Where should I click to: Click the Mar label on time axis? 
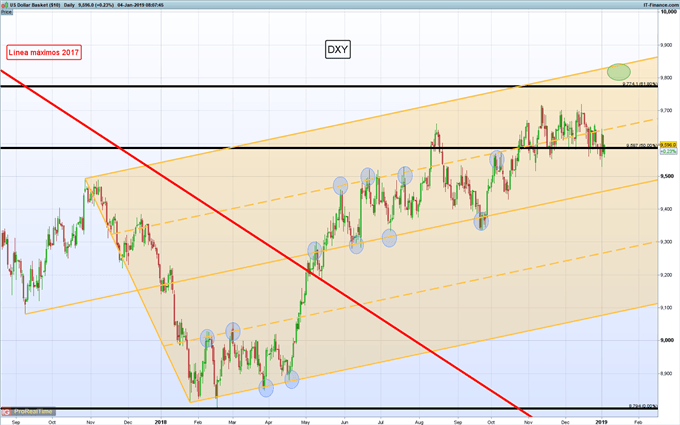(x=232, y=422)
